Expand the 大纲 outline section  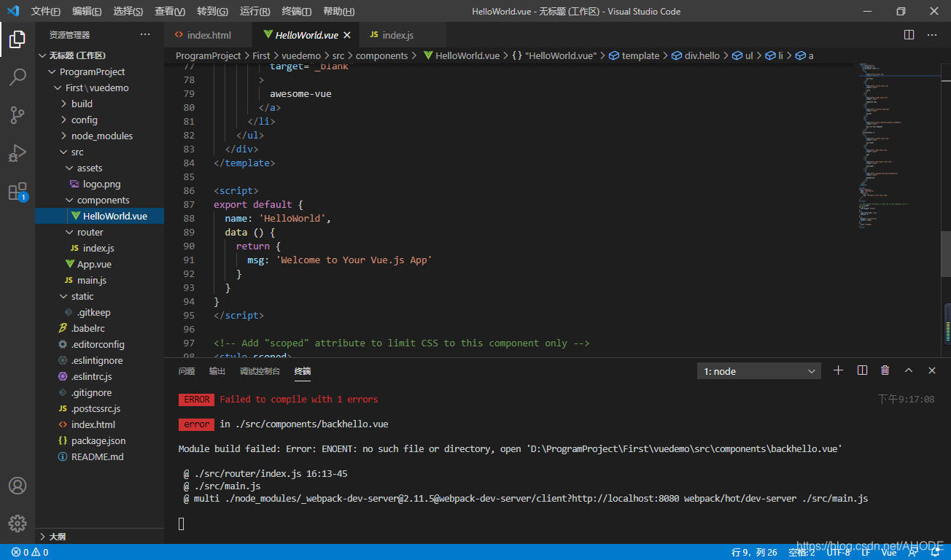point(99,537)
